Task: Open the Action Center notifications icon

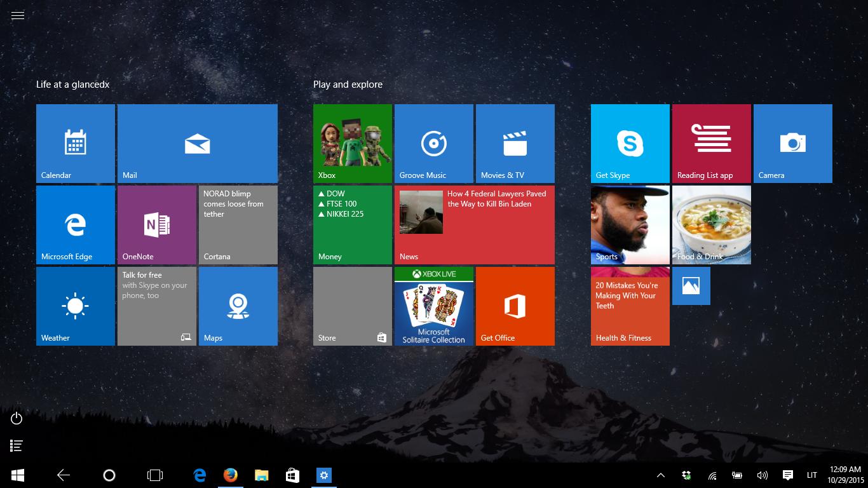Action: tap(788, 475)
